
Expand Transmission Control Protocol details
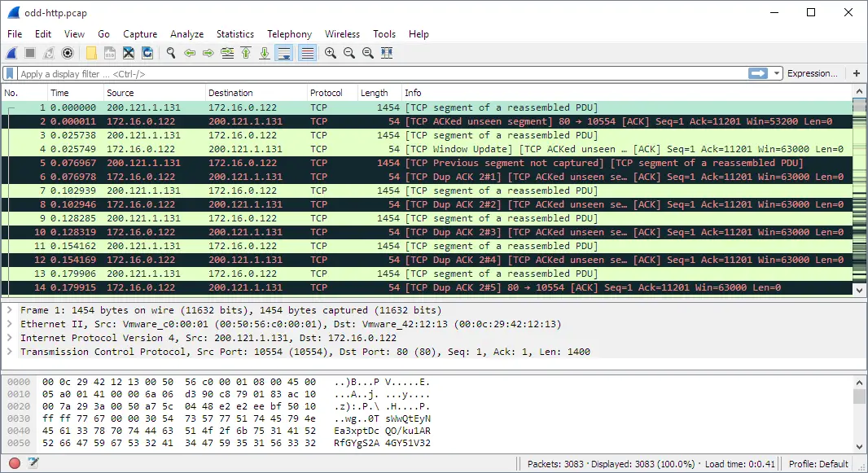(x=9, y=352)
